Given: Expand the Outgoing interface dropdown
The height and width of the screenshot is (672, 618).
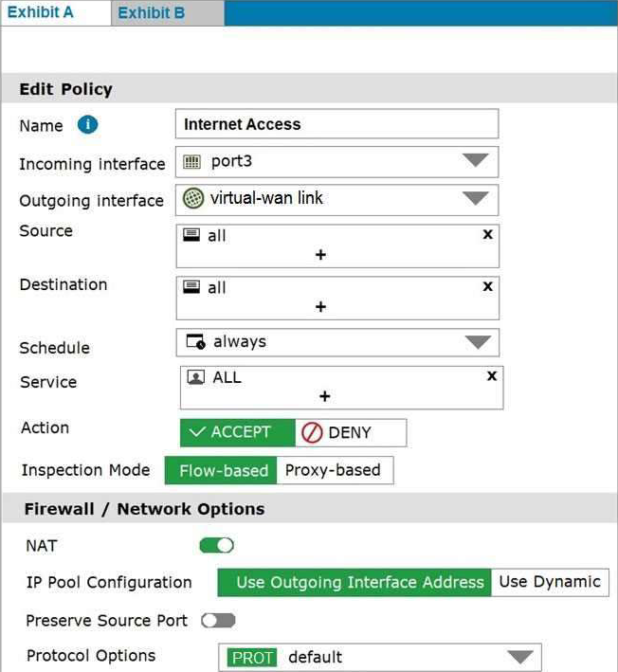Looking at the screenshot, I should click(x=475, y=198).
